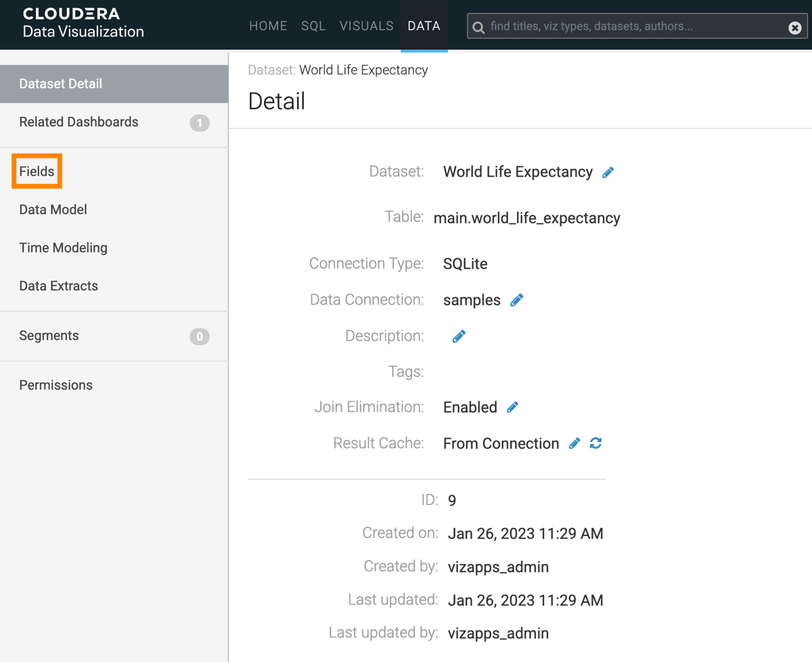Edit the Data Connection pencil icon
This screenshot has width=812, height=662.
click(516, 300)
